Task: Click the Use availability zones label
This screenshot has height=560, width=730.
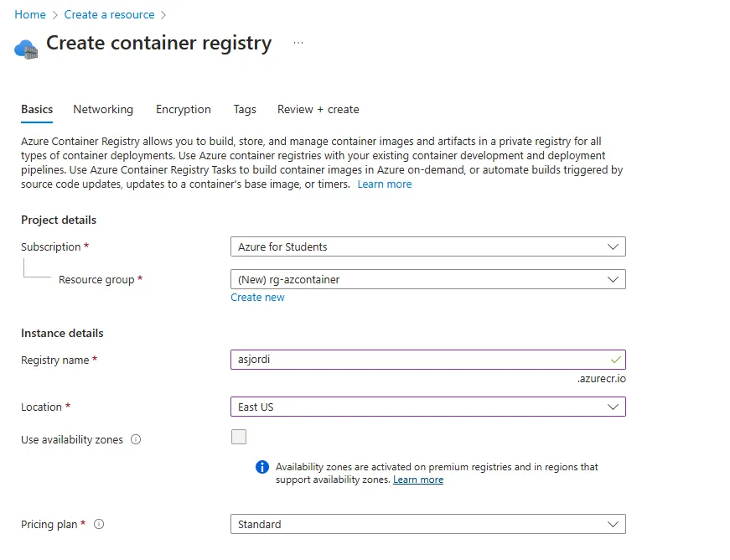Action: point(72,440)
